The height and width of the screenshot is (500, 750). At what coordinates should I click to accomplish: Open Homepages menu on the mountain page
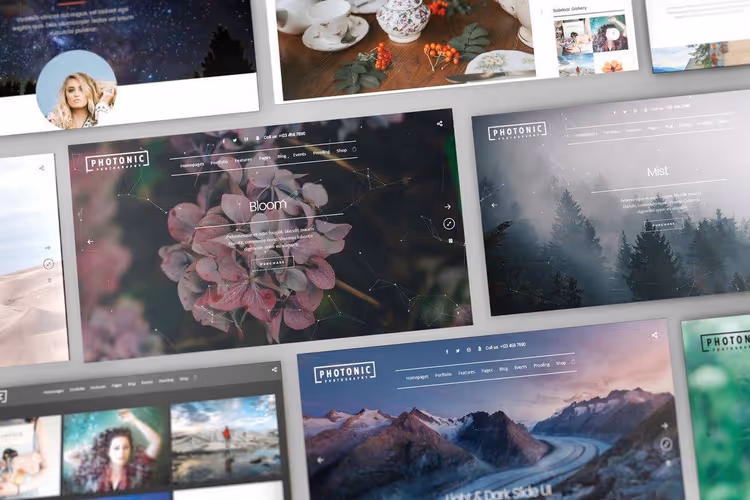click(417, 377)
